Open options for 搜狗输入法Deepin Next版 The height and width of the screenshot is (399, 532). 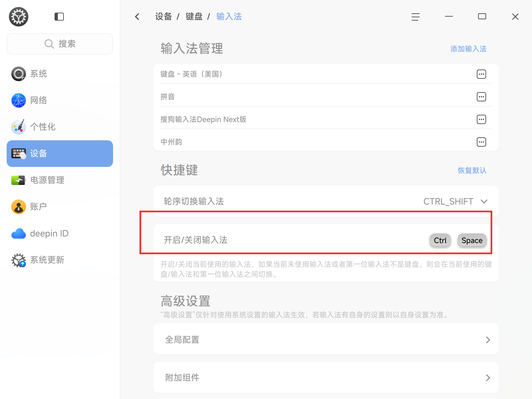click(x=481, y=119)
